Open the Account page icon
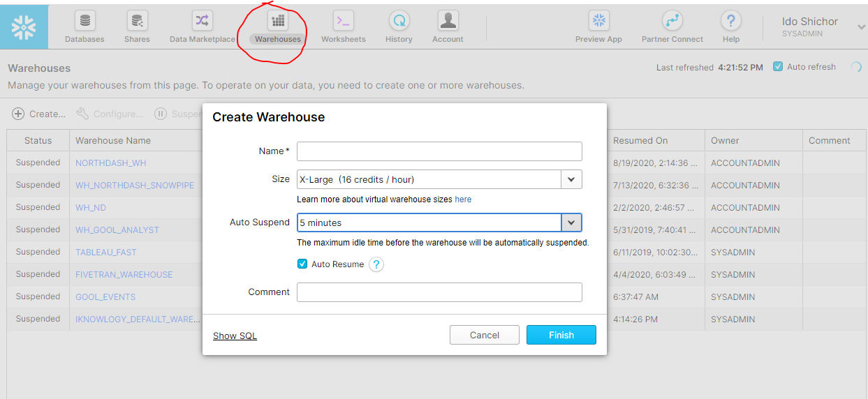 tap(448, 21)
